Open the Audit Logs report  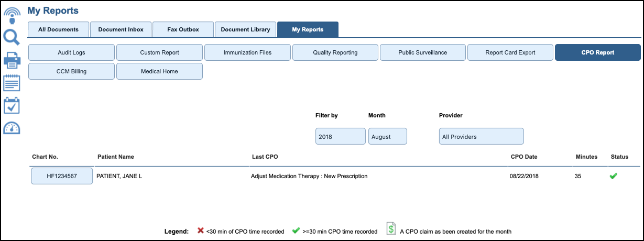point(71,52)
